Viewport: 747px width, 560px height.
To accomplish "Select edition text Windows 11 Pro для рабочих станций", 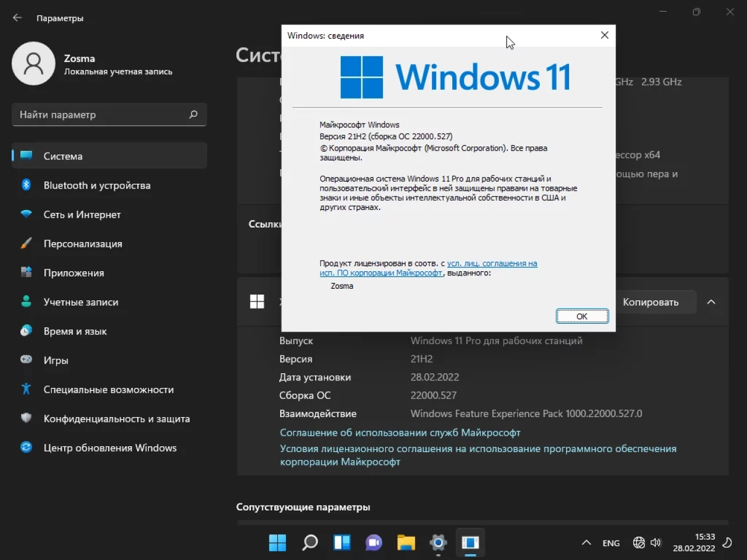I will [497, 340].
